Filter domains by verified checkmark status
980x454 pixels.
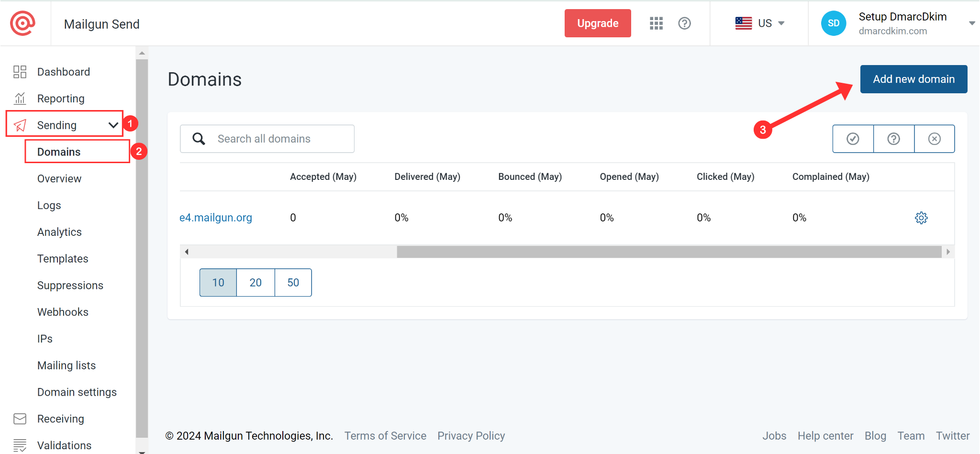point(853,139)
